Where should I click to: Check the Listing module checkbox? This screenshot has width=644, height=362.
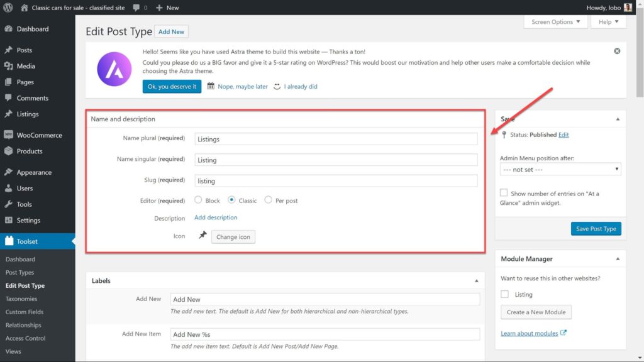[504, 294]
